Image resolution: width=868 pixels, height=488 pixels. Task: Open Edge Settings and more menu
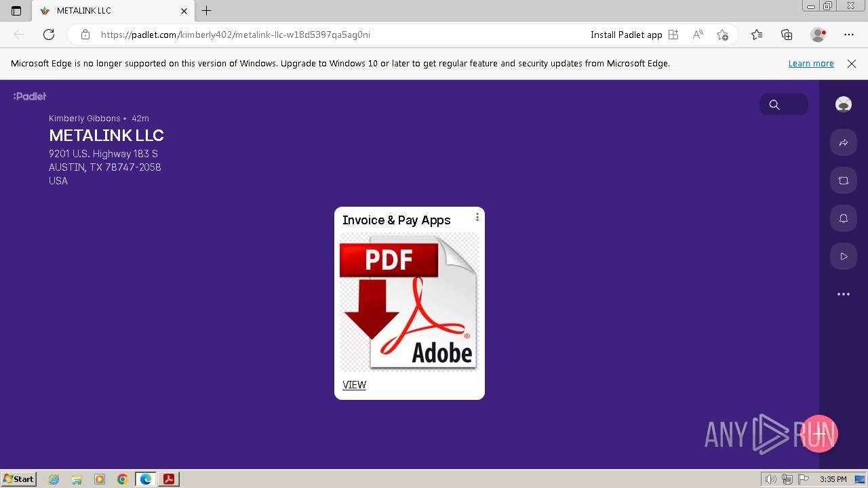point(849,35)
